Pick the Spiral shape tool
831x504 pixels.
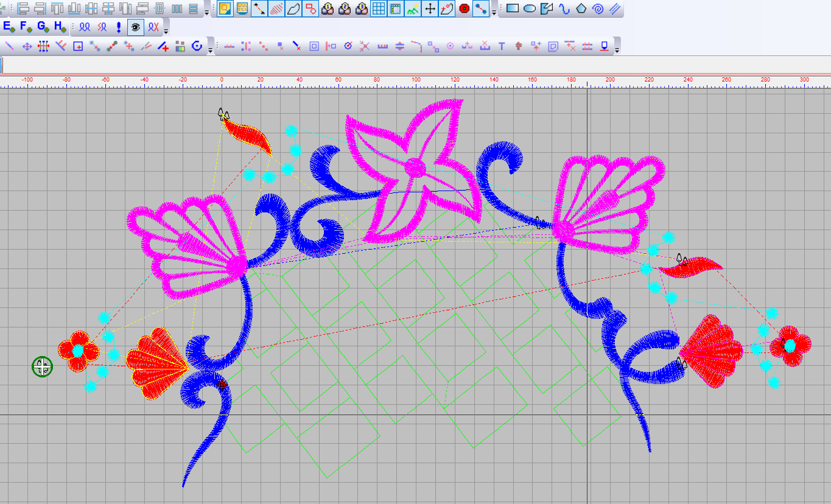point(598,9)
